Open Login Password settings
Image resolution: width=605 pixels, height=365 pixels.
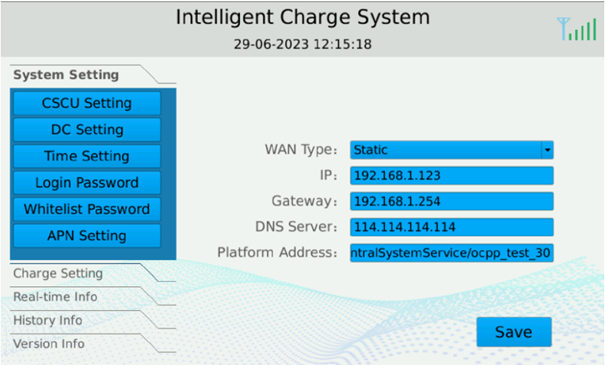click(87, 182)
